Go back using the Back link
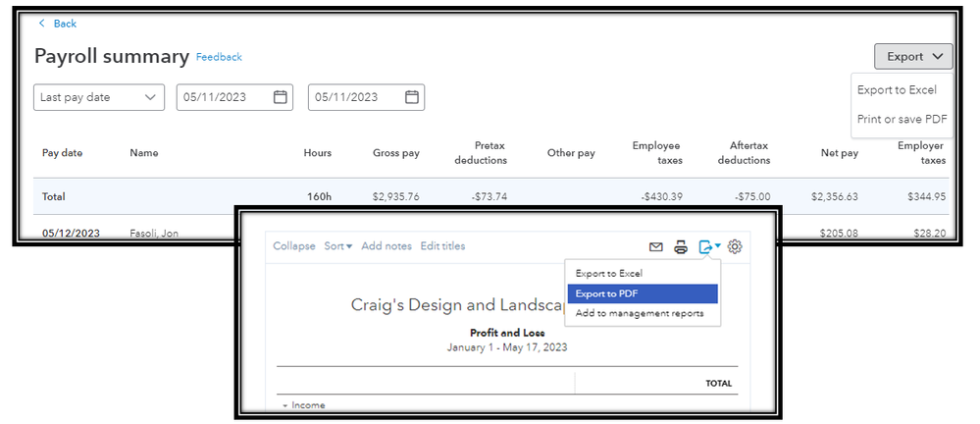This screenshot has width=980, height=424. [x=58, y=24]
